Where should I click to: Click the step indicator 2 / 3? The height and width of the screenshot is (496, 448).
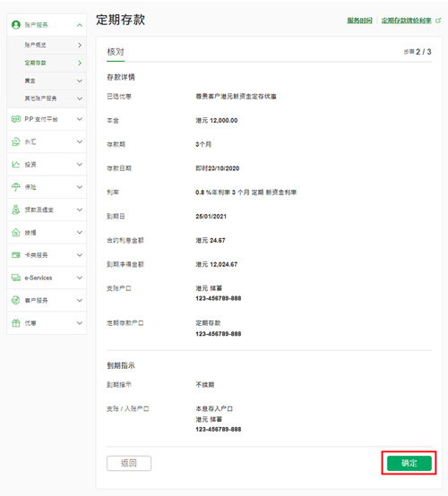[423, 52]
